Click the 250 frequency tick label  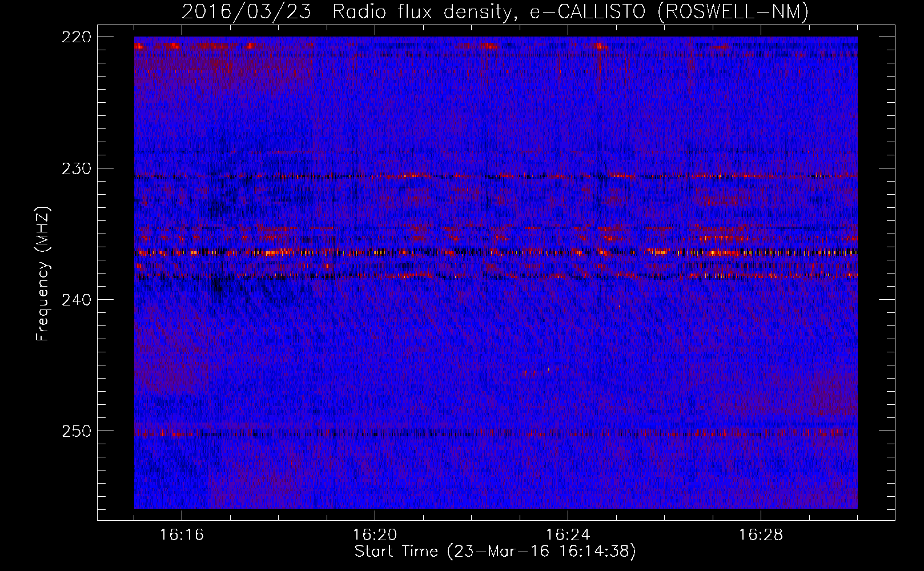pos(77,431)
